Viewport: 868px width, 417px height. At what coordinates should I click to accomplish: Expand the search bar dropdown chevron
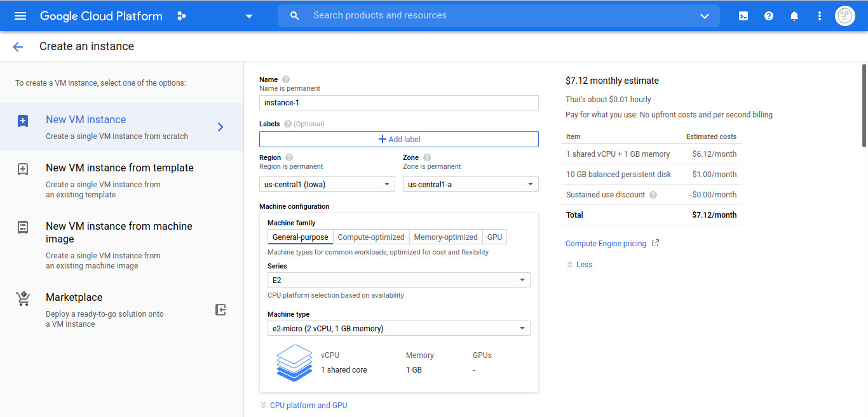tap(705, 16)
